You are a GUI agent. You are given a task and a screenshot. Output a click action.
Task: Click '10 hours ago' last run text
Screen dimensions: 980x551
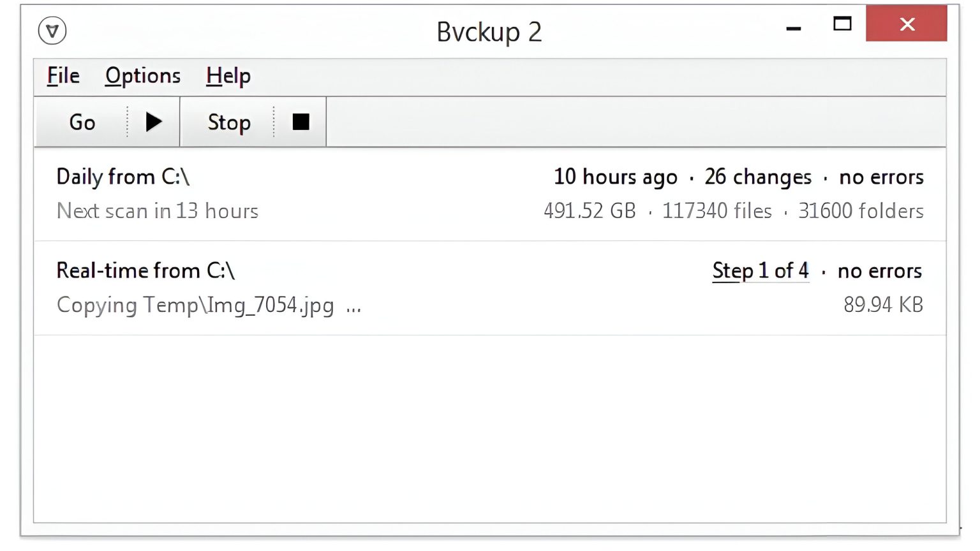[x=615, y=177]
